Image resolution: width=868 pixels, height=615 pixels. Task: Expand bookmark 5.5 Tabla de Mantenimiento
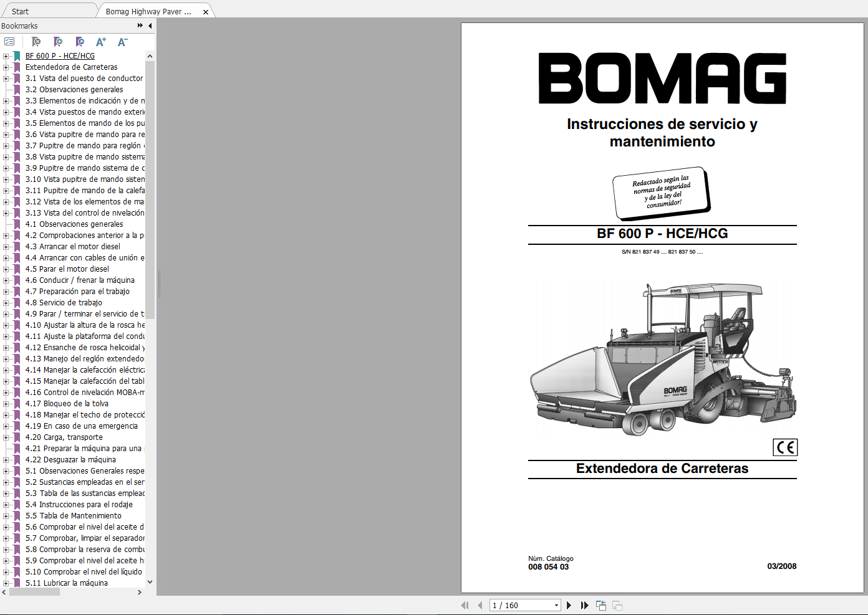[6, 516]
